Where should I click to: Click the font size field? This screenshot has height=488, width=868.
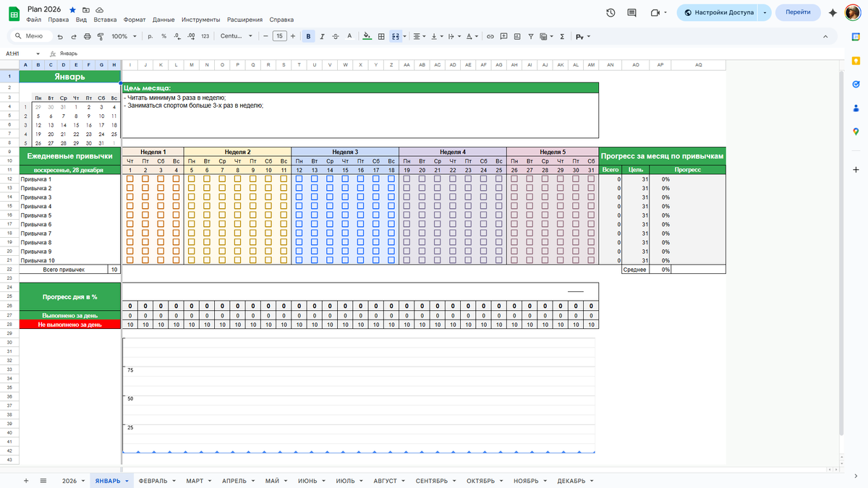[280, 36]
